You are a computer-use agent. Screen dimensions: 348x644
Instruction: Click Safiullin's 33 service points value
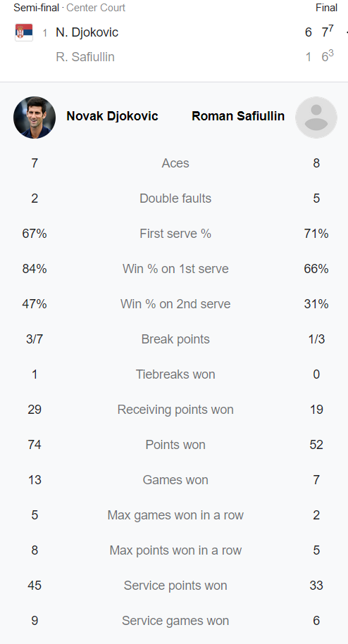(x=316, y=586)
